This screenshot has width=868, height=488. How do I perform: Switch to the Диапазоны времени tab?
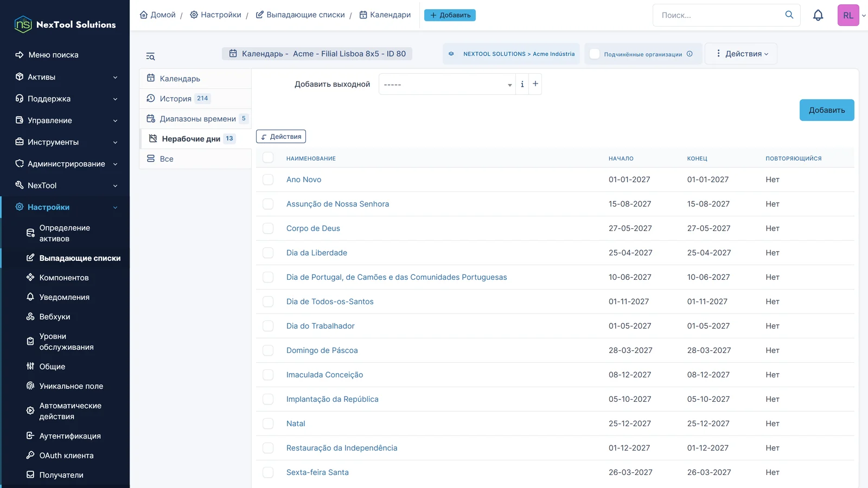click(x=195, y=118)
